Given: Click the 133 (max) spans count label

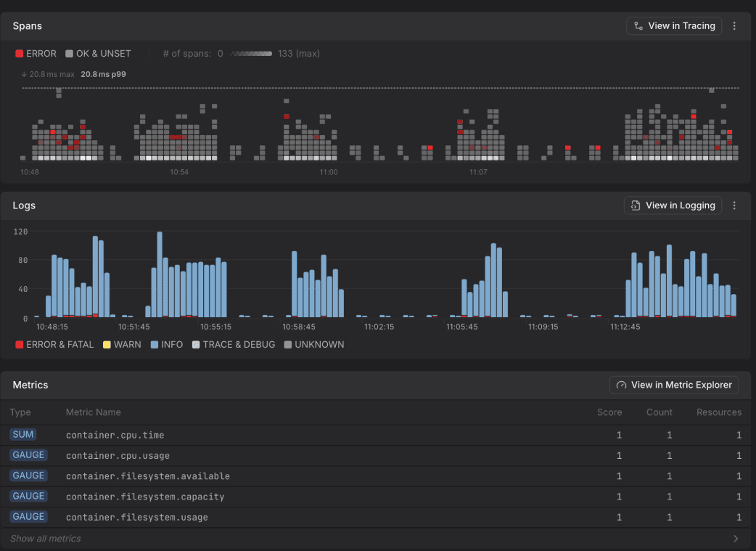Looking at the screenshot, I should click(x=298, y=54).
